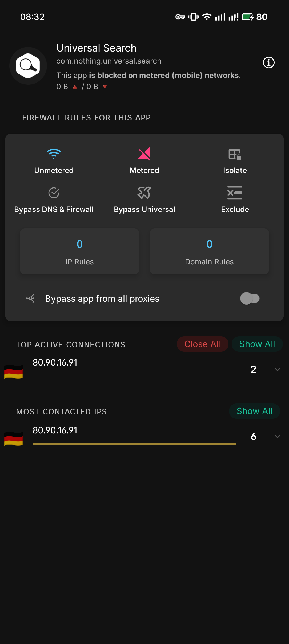Open the IP Rules card
Image resolution: width=289 pixels, height=644 pixels.
pos(79,251)
